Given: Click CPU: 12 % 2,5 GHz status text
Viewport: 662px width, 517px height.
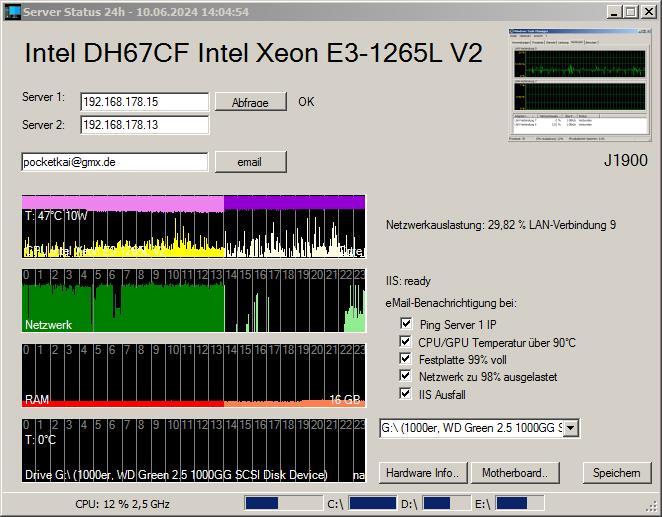Looking at the screenshot, I should tap(122, 504).
